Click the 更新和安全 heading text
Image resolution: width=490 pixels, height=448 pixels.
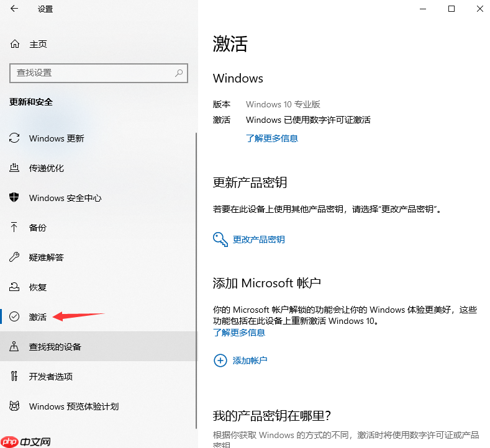(31, 102)
